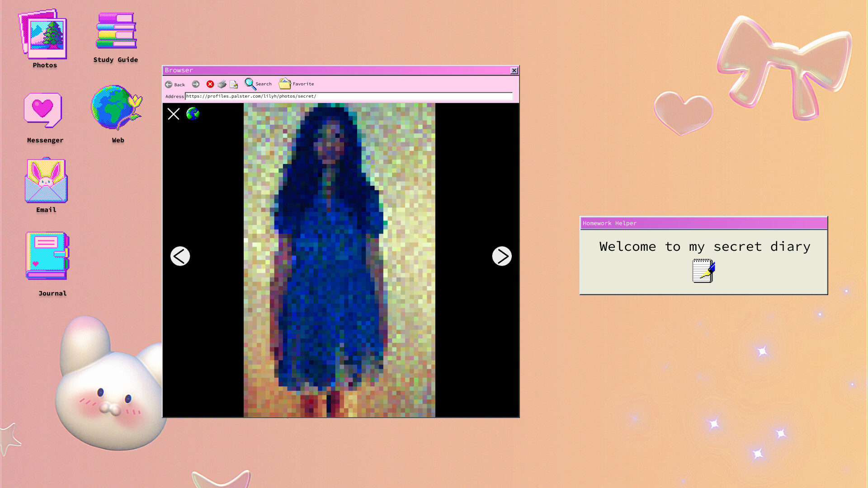Click the page document icon
Viewport: 868px width, 488px height.
234,84
